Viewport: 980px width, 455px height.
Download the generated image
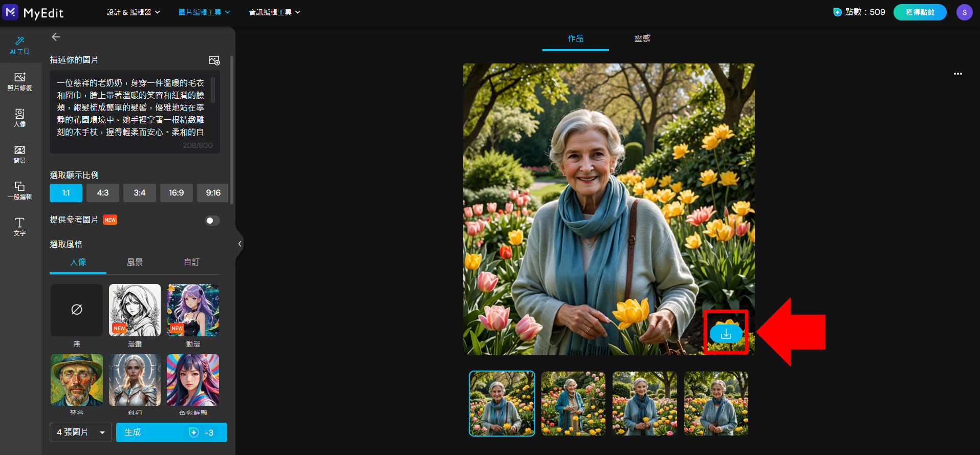click(x=726, y=334)
